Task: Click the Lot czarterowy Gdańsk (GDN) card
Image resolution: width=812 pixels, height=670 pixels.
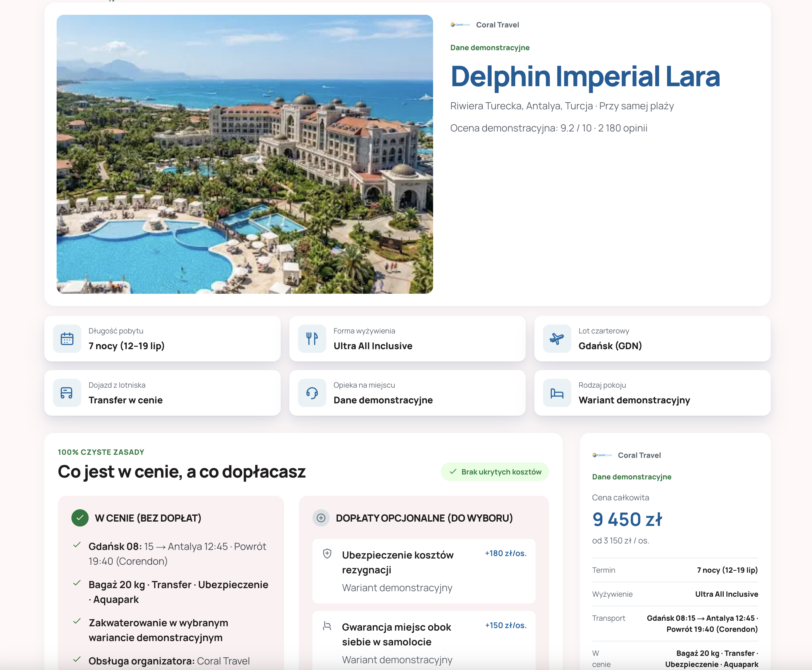Action: click(x=652, y=338)
